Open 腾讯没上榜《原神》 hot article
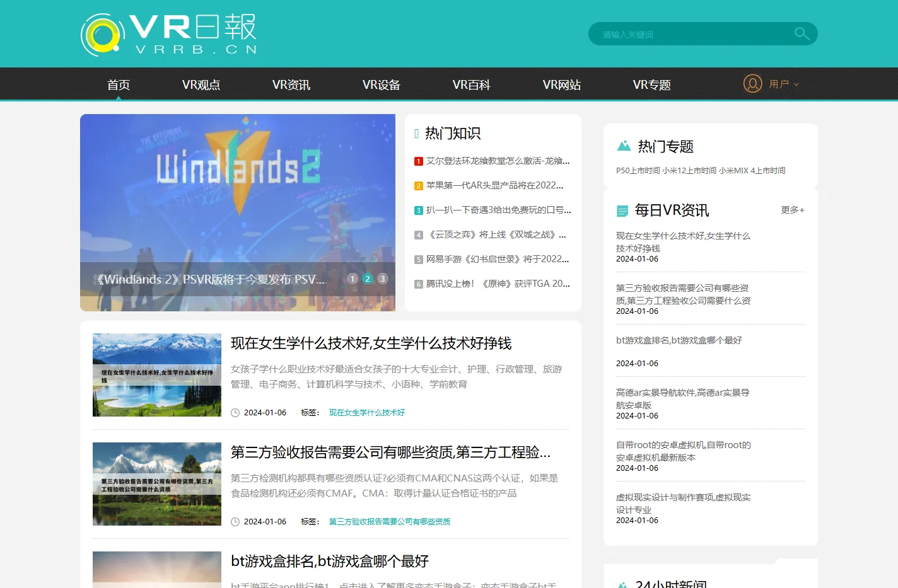This screenshot has width=898, height=588. (498, 284)
